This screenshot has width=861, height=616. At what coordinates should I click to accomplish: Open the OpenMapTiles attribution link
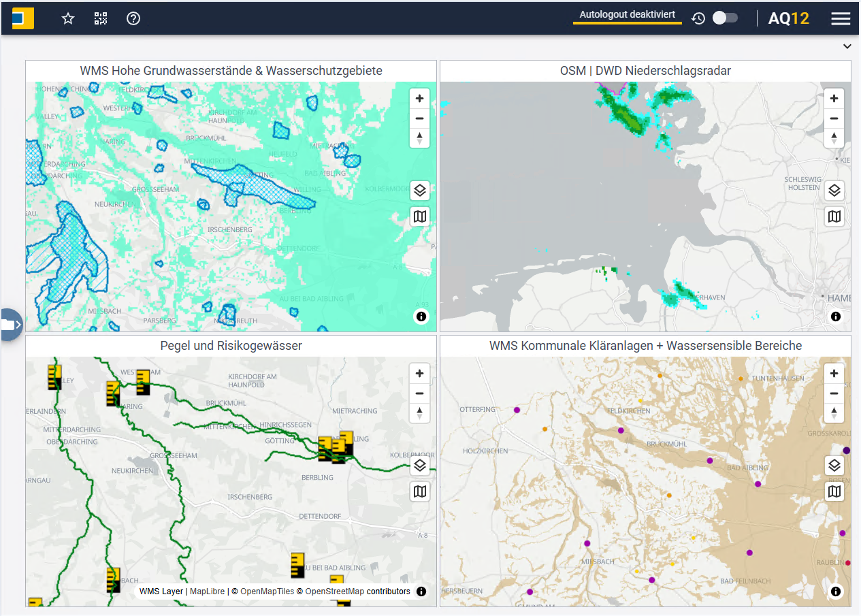267,591
